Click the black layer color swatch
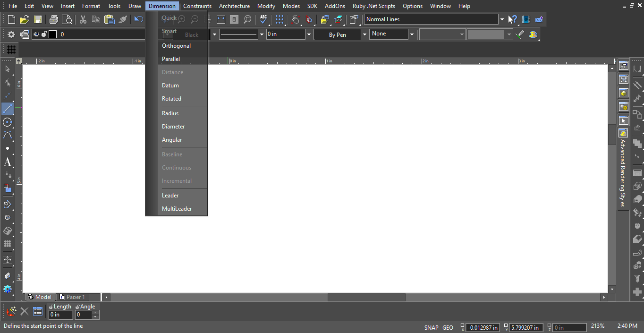The image size is (644, 333). [52, 34]
